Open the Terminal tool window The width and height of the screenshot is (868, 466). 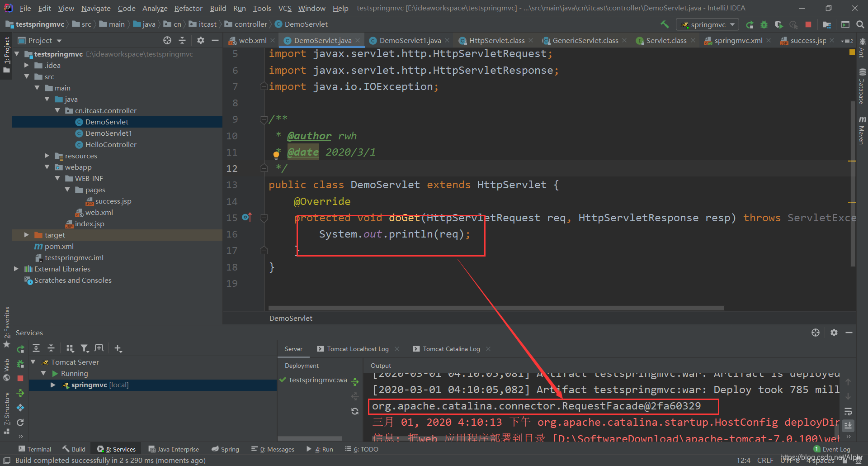pyautogui.click(x=35, y=449)
